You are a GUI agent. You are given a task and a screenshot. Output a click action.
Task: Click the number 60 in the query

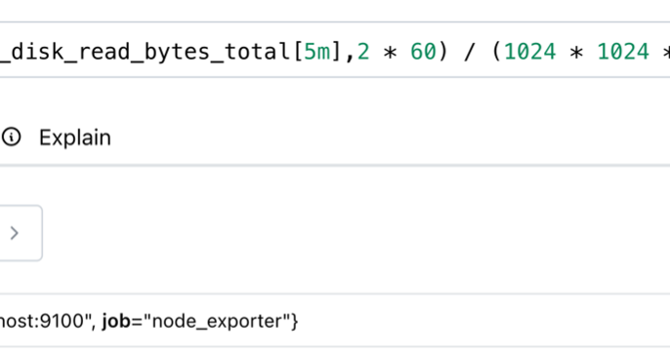[x=423, y=52]
